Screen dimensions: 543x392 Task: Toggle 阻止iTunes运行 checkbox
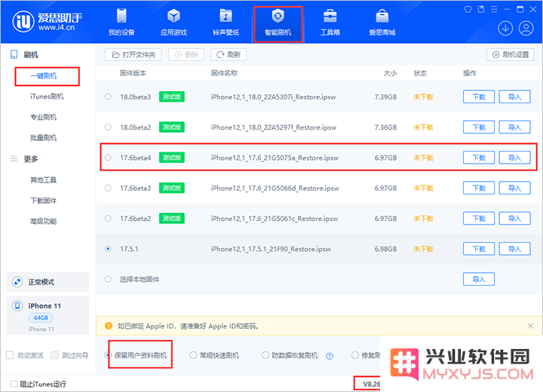pyautogui.click(x=14, y=384)
